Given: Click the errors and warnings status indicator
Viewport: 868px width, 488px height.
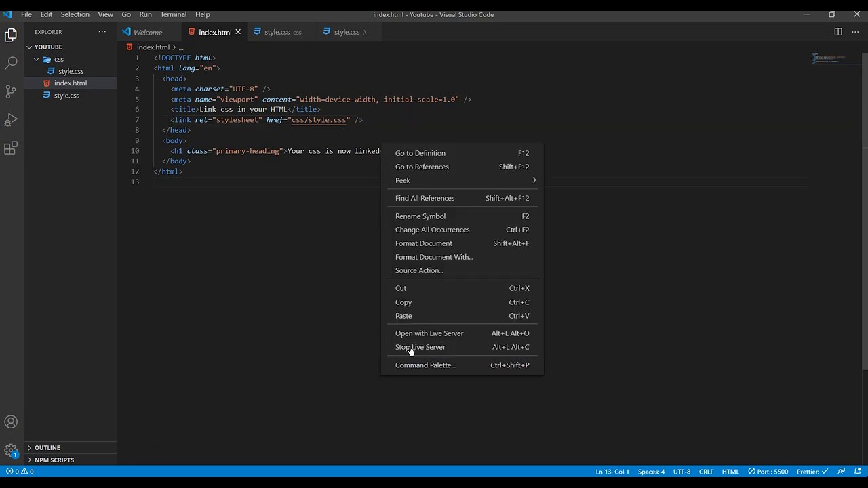Looking at the screenshot, I should [x=20, y=472].
